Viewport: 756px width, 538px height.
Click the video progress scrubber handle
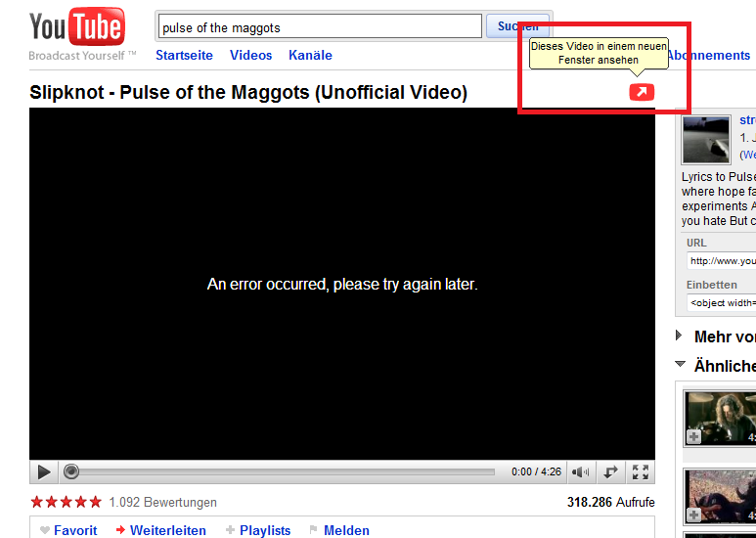[71, 471]
